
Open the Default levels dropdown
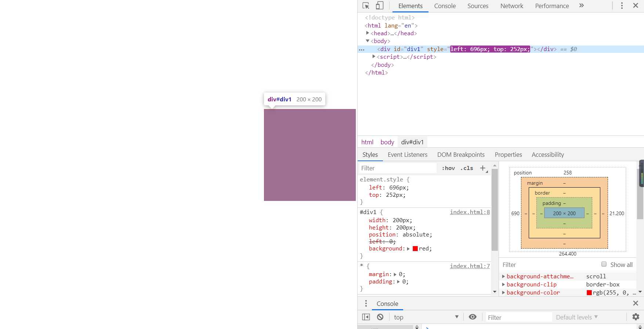point(577,317)
